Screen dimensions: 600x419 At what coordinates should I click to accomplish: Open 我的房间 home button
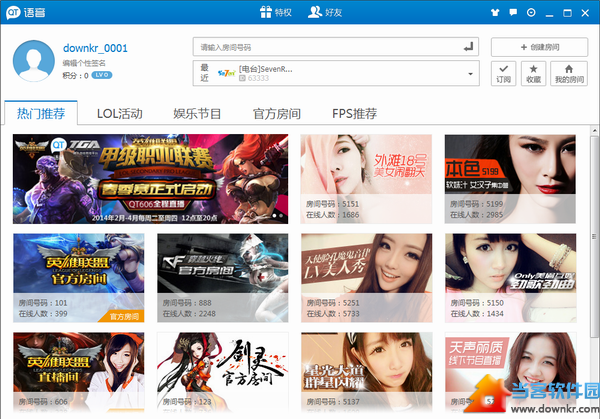pos(569,73)
